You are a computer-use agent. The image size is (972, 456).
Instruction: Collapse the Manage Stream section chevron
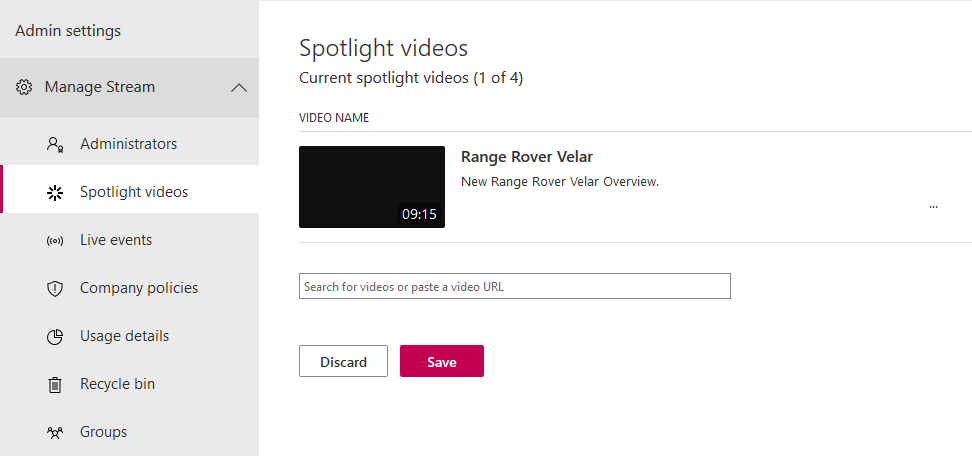tap(239, 87)
